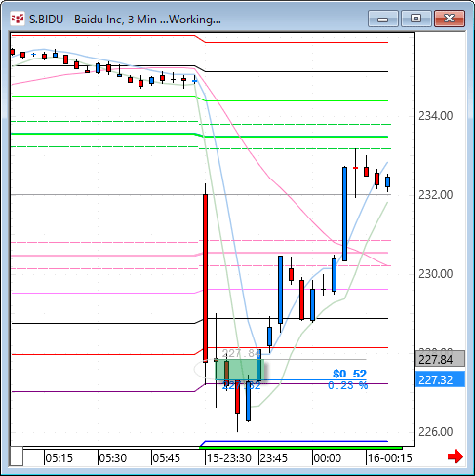This screenshot has width=475, height=476.
Task: Click the 226.00 price axis label
Action: [435, 432]
